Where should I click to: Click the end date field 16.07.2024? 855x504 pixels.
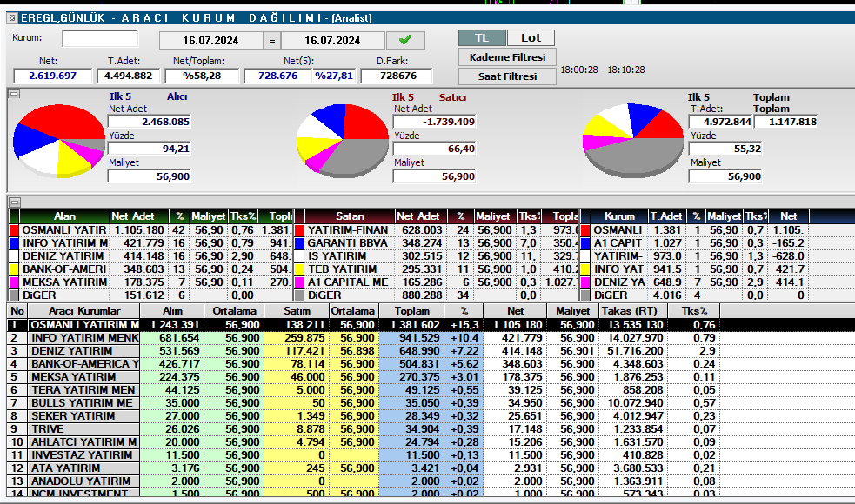click(332, 41)
